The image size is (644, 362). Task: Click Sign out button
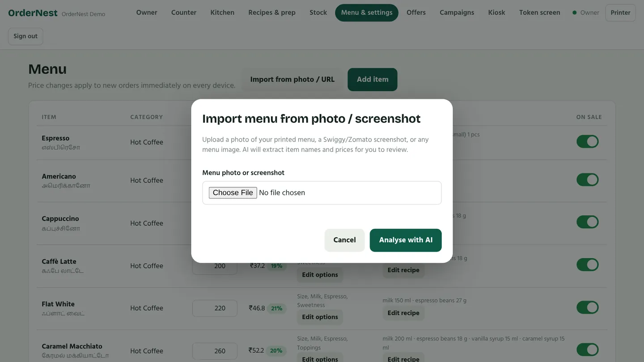[25, 36]
